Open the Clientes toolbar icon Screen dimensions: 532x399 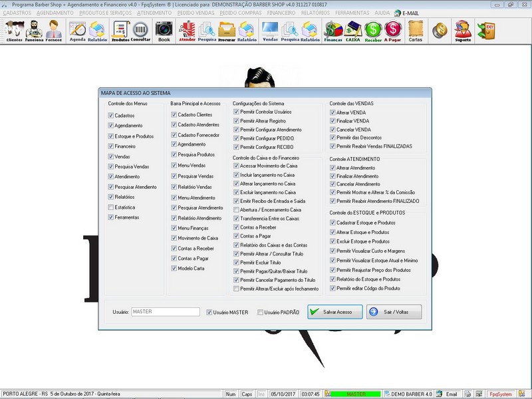(x=14, y=31)
